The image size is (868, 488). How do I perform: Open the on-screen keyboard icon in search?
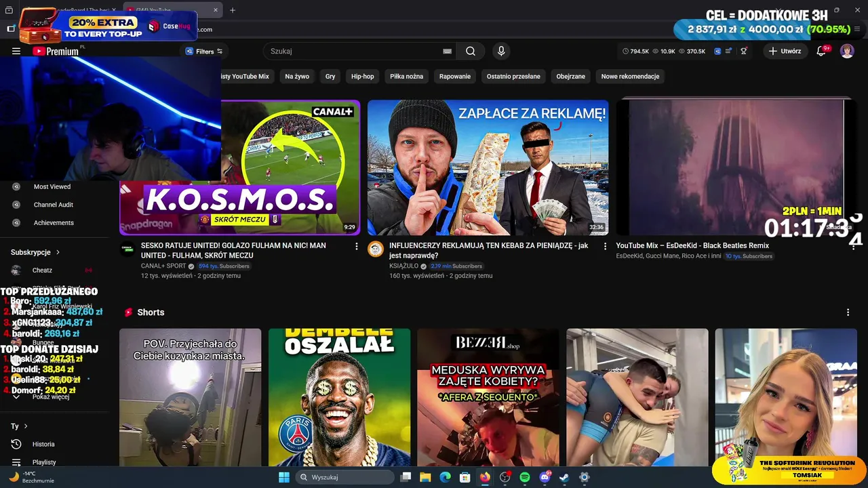pos(447,51)
